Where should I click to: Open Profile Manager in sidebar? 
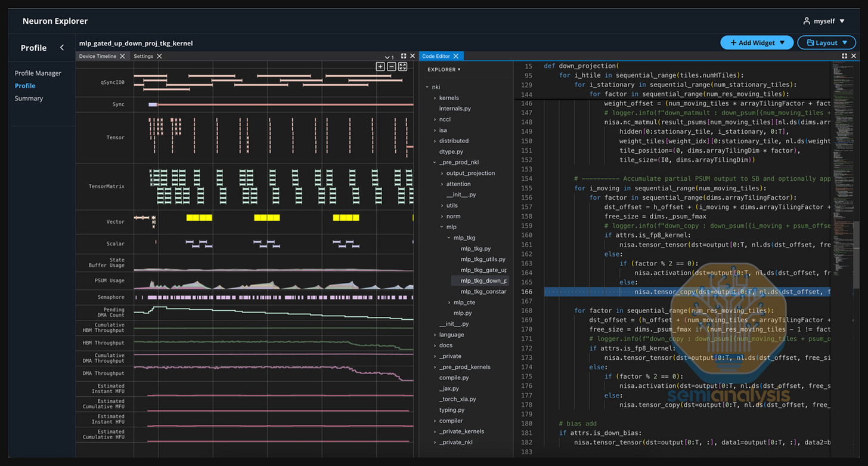click(38, 73)
